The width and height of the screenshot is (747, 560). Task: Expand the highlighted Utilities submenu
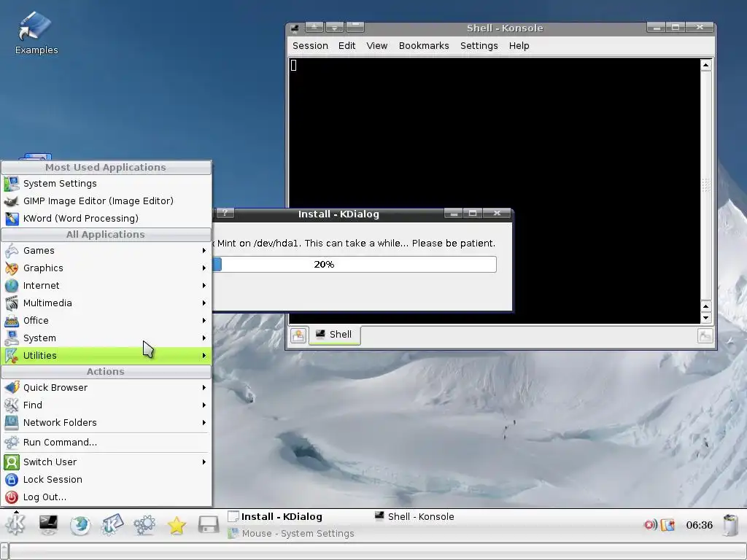(x=106, y=356)
